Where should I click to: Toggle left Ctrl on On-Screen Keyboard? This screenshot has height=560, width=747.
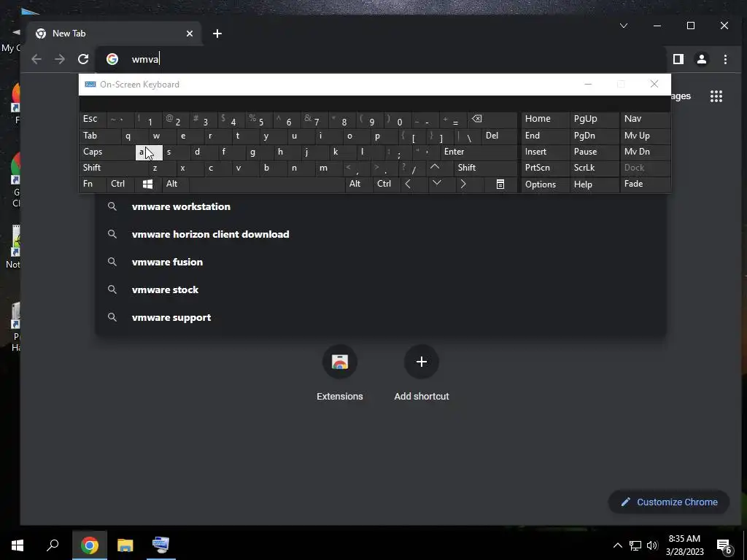tap(120, 184)
